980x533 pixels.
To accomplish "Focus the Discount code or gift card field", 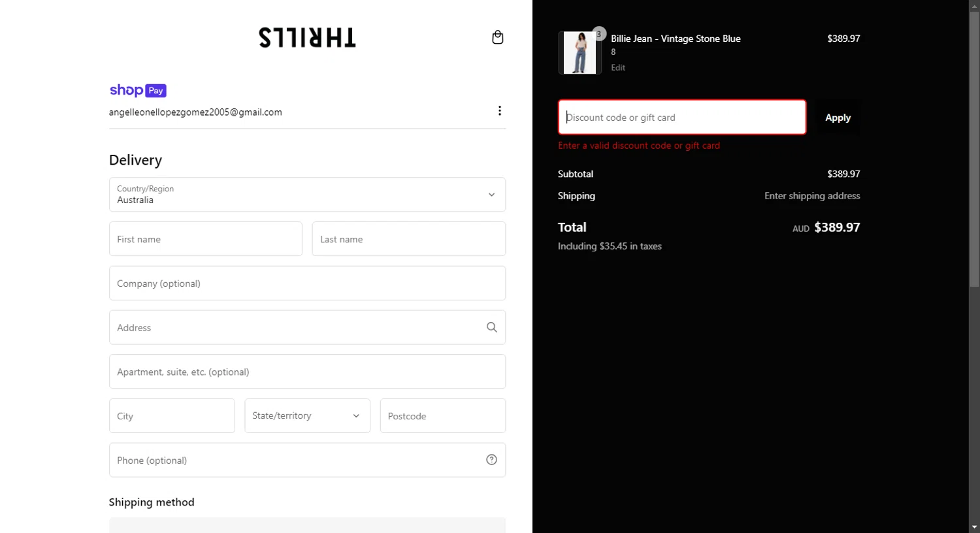I will (682, 118).
